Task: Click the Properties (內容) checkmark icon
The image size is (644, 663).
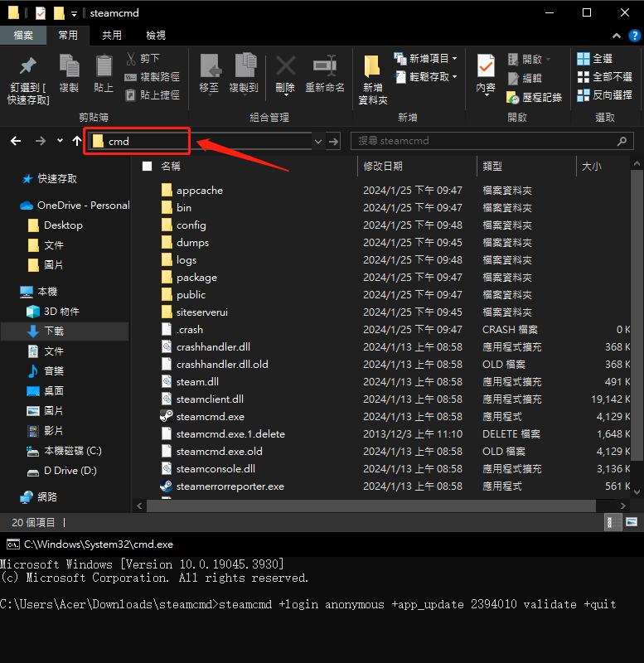Action: coord(486,66)
